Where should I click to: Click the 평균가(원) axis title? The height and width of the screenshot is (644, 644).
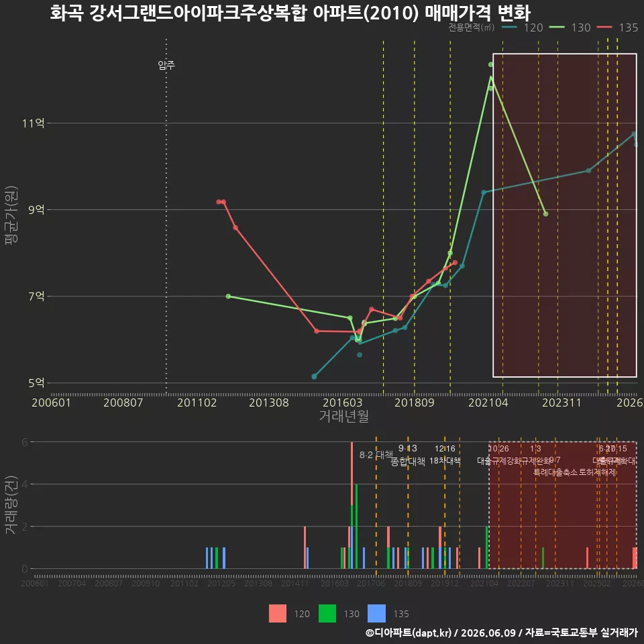tap(11, 215)
